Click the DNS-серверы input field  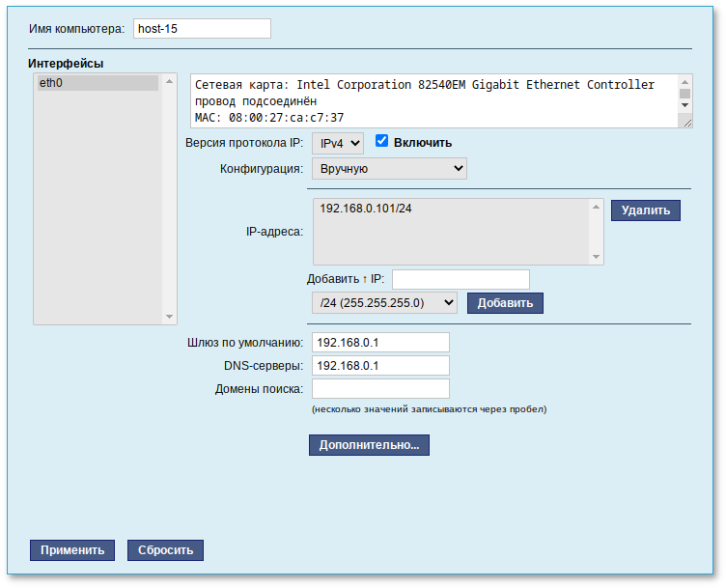pyautogui.click(x=380, y=366)
